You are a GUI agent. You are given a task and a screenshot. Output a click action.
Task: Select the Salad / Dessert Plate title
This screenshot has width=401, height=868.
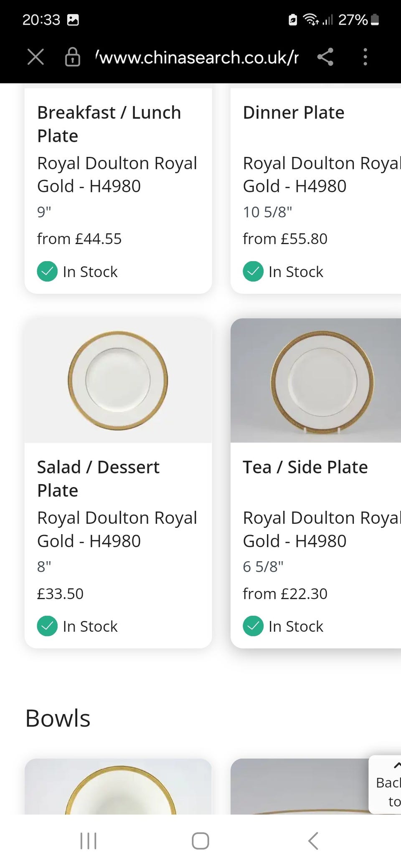[98, 479]
